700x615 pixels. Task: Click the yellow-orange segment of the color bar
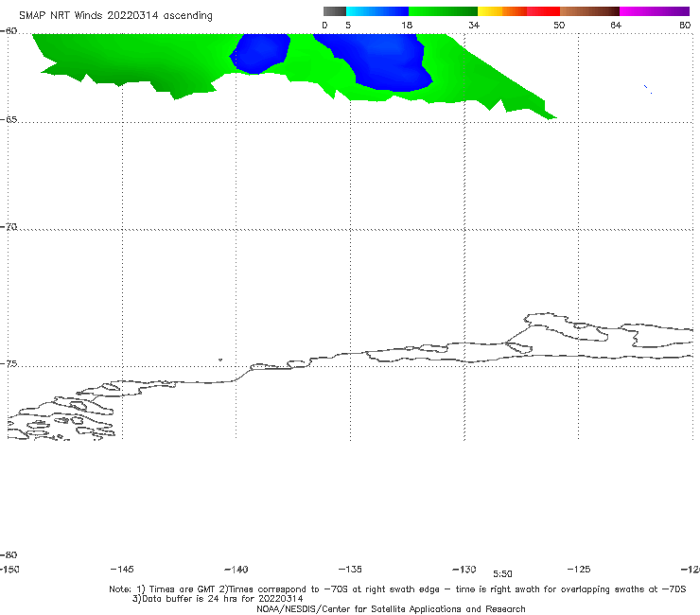click(x=502, y=11)
